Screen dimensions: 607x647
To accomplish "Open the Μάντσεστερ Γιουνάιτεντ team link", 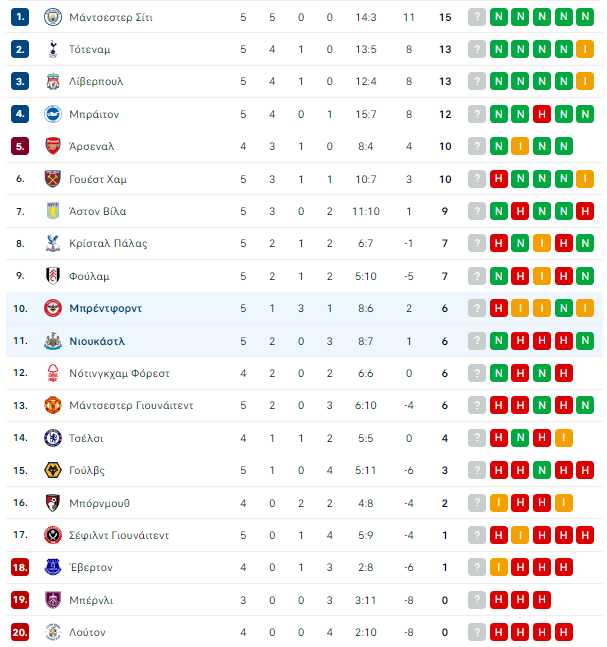I will click(x=131, y=405).
